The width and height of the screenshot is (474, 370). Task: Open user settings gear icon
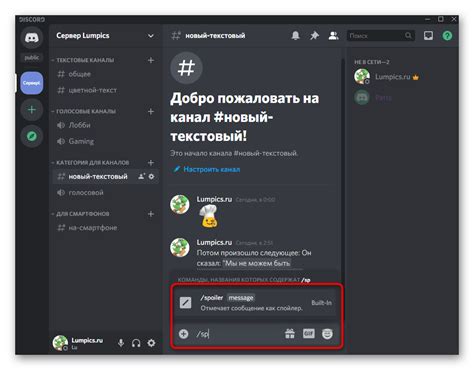[x=151, y=343]
